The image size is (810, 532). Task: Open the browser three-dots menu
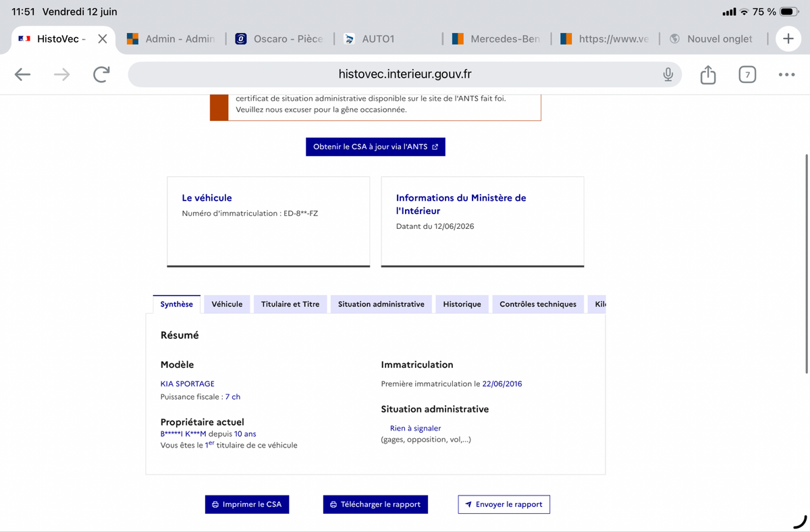coord(786,74)
